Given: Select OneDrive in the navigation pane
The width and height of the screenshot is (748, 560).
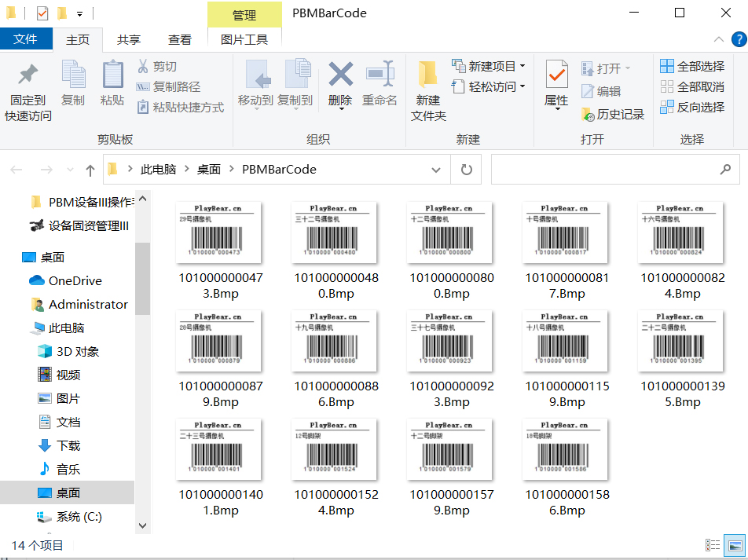Looking at the screenshot, I should (75, 281).
